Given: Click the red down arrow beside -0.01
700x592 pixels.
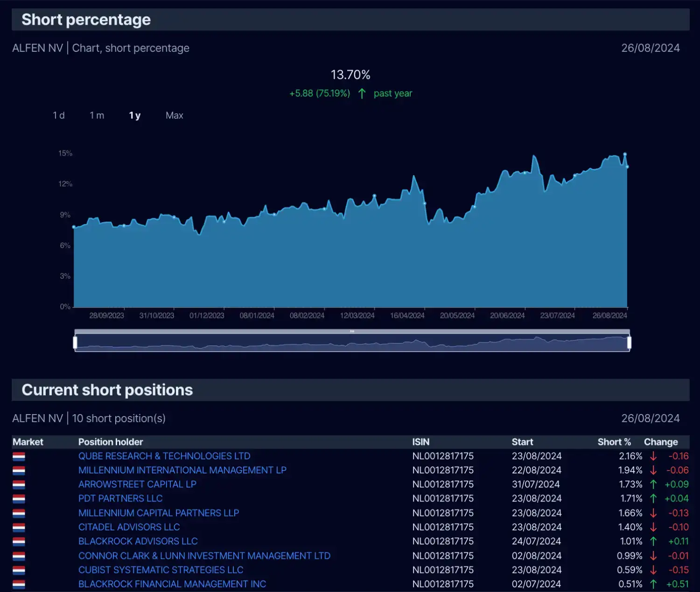Looking at the screenshot, I should (x=653, y=556).
